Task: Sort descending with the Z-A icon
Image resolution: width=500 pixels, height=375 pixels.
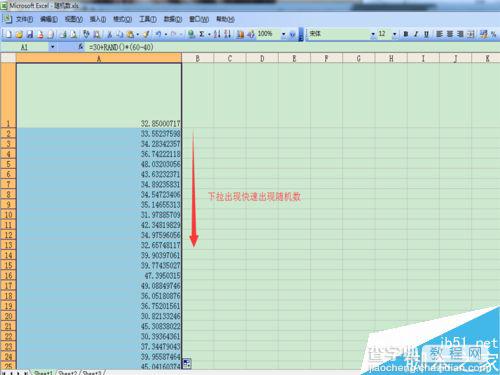Action: tap(228, 34)
